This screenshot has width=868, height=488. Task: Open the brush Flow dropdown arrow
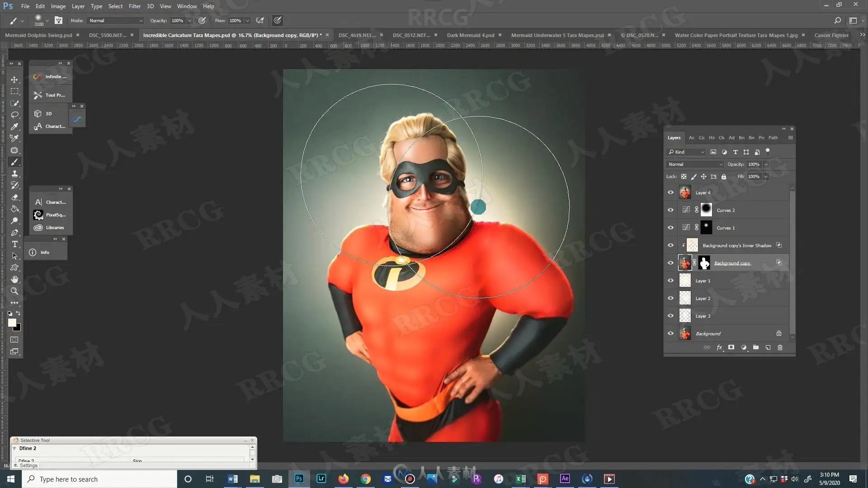pyautogui.click(x=247, y=20)
